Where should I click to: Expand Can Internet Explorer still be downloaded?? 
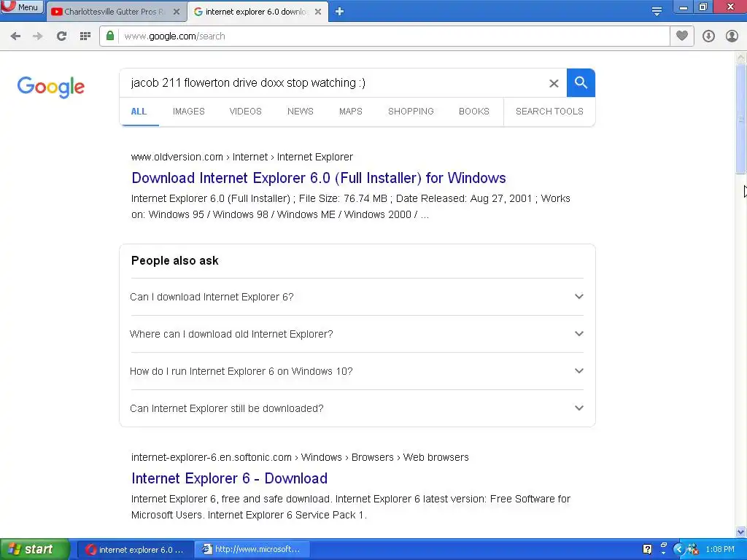click(x=357, y=408)
